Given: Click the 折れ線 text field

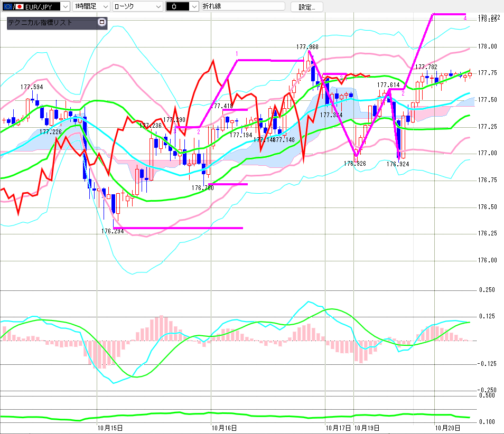Looking at the screenshot, I should [244, 6].
